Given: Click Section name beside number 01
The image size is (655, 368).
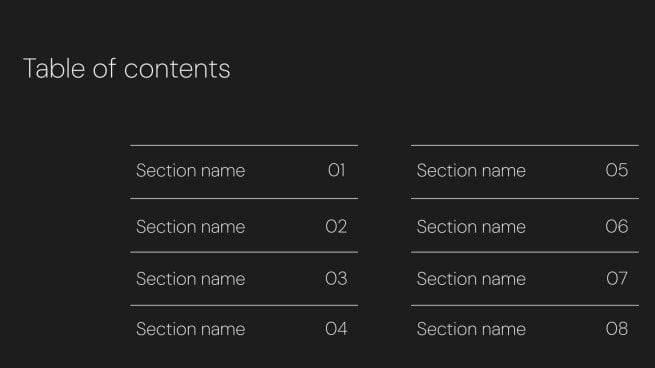Looking at the screenshot, I should (x=190, y=170).
